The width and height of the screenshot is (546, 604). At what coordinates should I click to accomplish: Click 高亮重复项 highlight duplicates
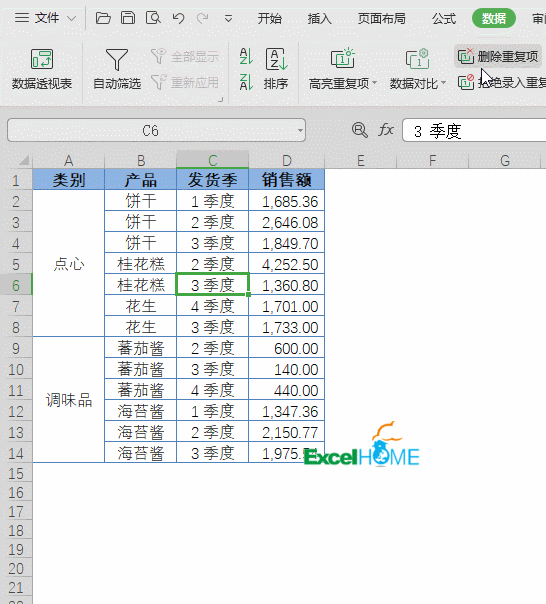(343, 69)
